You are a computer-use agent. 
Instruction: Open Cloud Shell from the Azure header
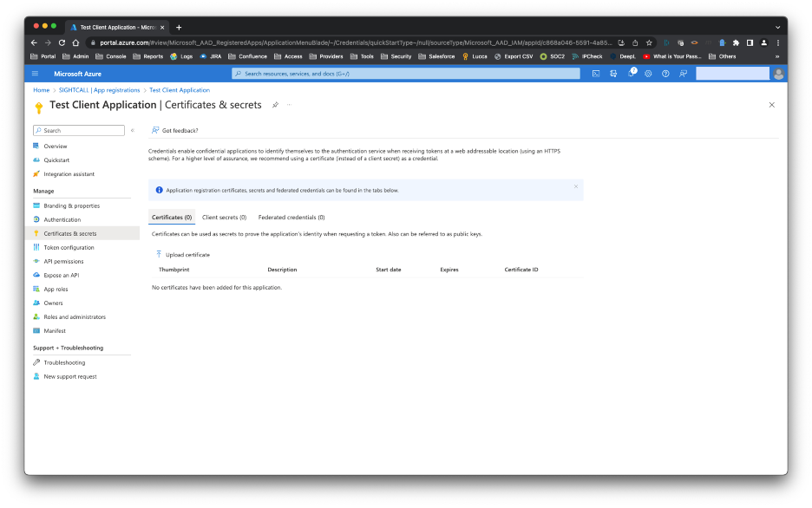coord(596,74)
